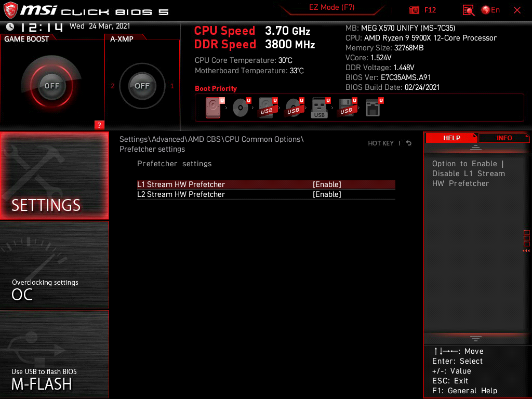Image resolution: width=532 pixels, height=399 pixels.
Task: Change language via En globe icon
Action: (490, 10)
